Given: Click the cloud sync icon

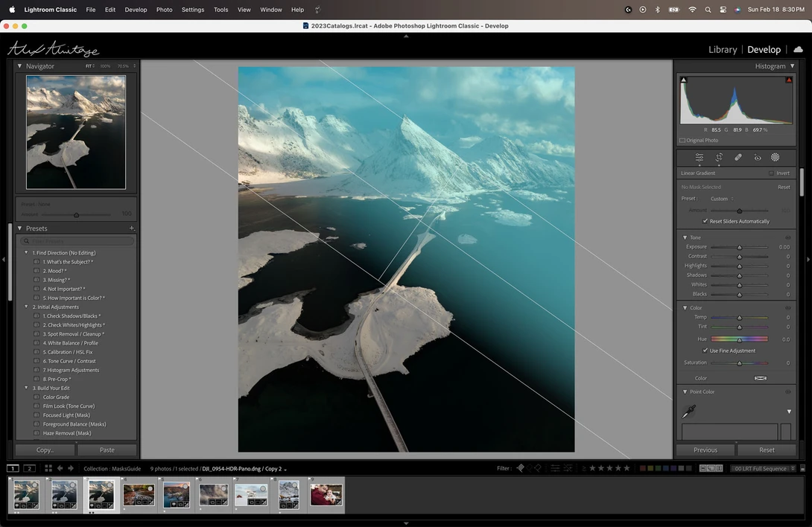Looking at the screenshot, I should [798, 49].
